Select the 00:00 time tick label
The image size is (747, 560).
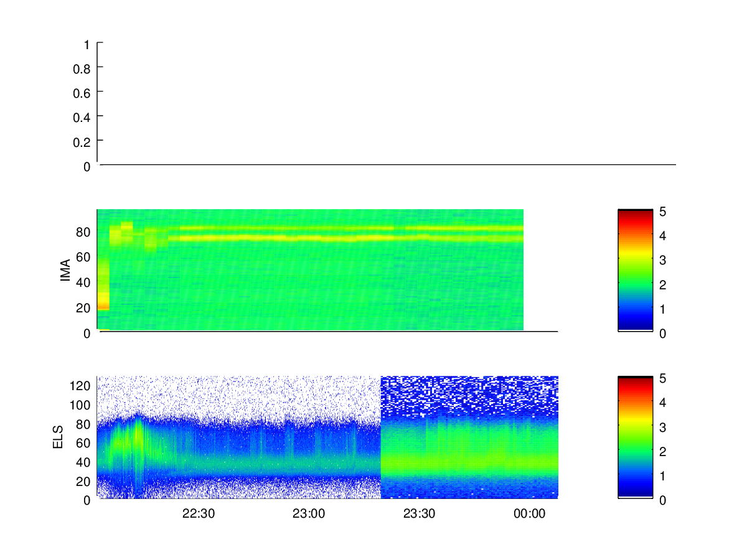(x=530, y=514)
